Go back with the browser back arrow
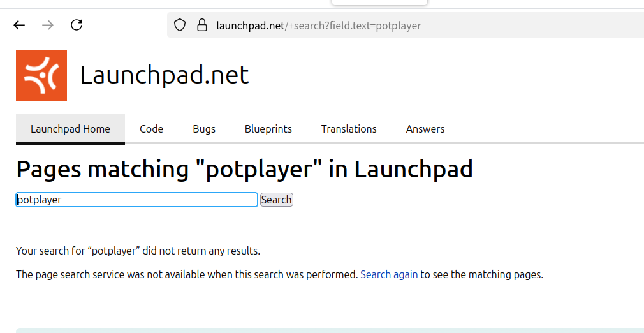The height and width of the screenshot is (333, 644). click(x=19, y=25)
